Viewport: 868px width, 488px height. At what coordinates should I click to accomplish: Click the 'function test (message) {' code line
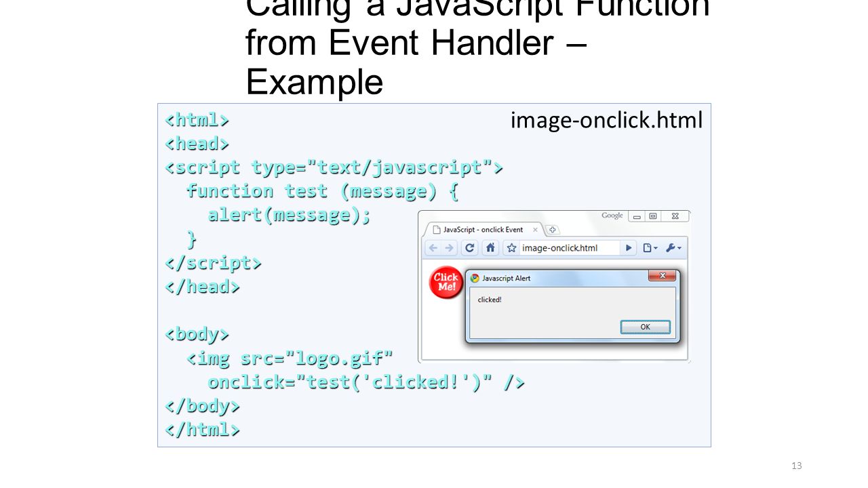[323, 192]
